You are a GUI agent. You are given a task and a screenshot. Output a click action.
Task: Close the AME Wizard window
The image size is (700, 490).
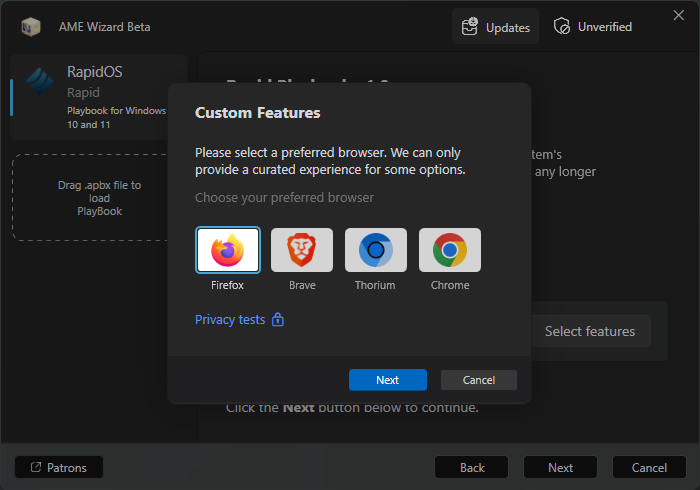point(679,15)
